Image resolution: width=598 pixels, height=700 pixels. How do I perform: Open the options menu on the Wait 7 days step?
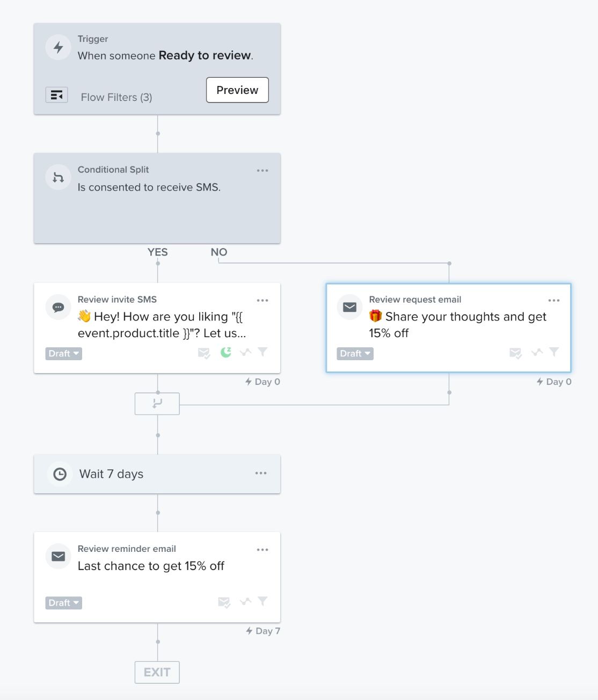click(261, 472)
